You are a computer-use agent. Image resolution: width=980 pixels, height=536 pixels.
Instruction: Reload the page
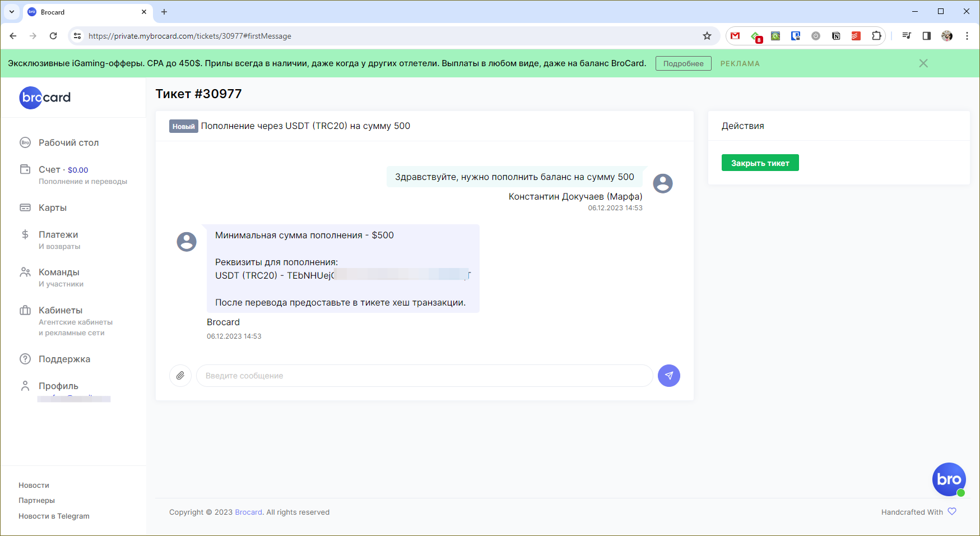click(x=53, y=36)
